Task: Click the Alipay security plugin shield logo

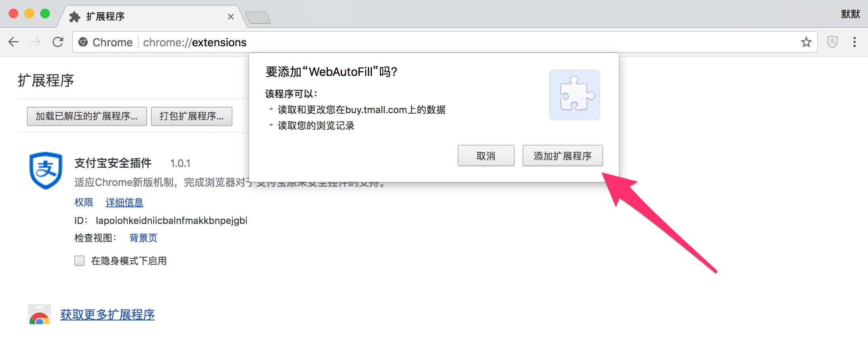Action: click(46, 170)
